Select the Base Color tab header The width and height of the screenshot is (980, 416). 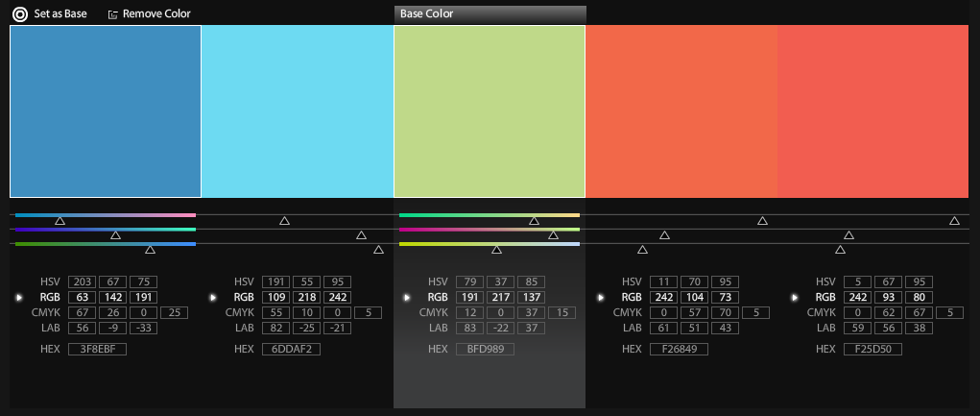[x=490, y=14]
